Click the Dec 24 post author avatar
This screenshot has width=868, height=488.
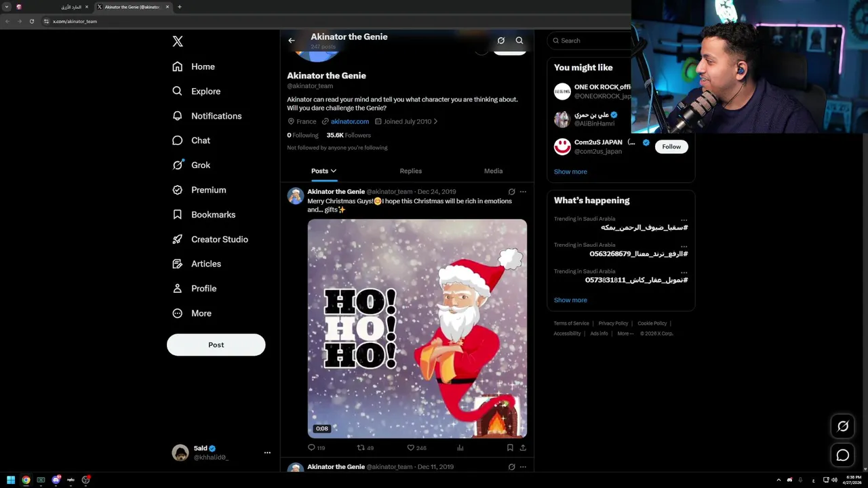[x=296, y=196]
